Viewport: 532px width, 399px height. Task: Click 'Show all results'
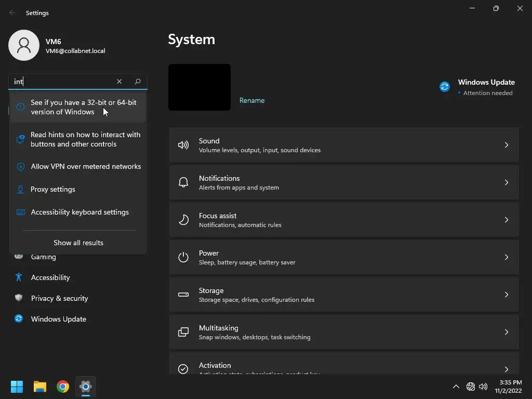coord(78,243)
